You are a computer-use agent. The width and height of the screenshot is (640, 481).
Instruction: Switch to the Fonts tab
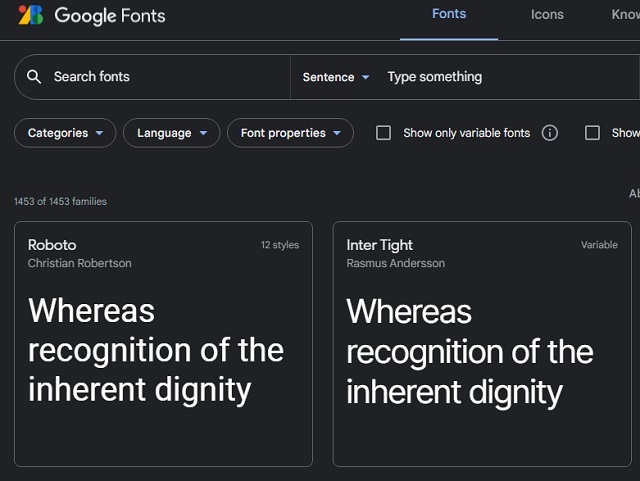[449, 14]
